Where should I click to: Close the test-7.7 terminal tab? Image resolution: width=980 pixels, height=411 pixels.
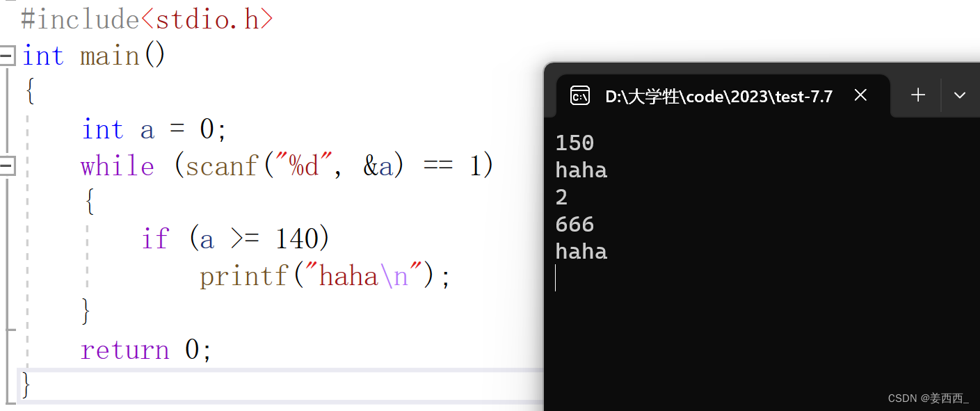[860, 95]
